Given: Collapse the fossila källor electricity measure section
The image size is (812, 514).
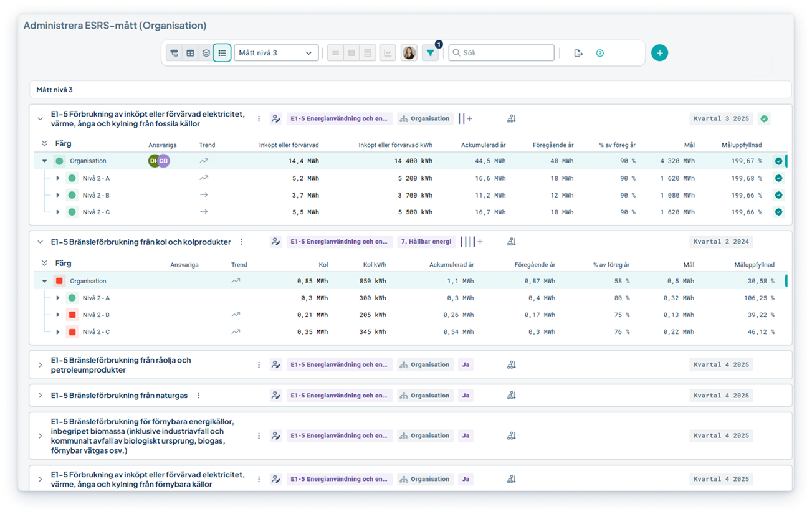Looking at the screenshot, I should point(41,118).
